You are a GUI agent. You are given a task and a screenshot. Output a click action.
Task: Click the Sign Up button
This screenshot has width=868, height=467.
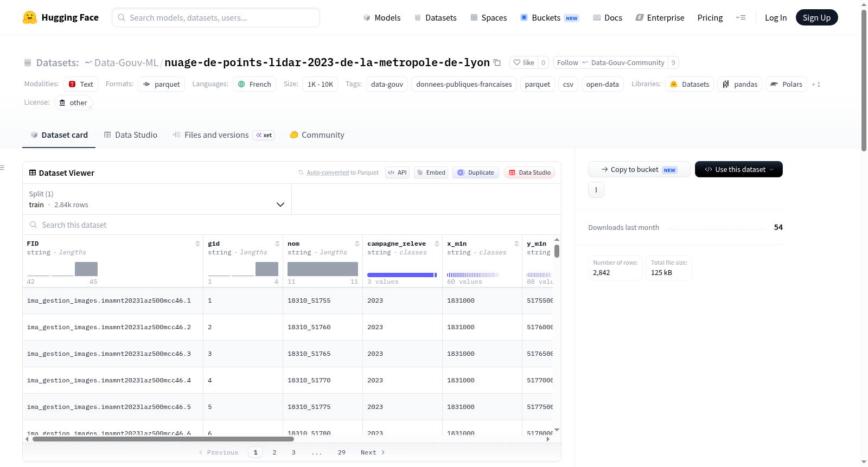click(816, 17)
